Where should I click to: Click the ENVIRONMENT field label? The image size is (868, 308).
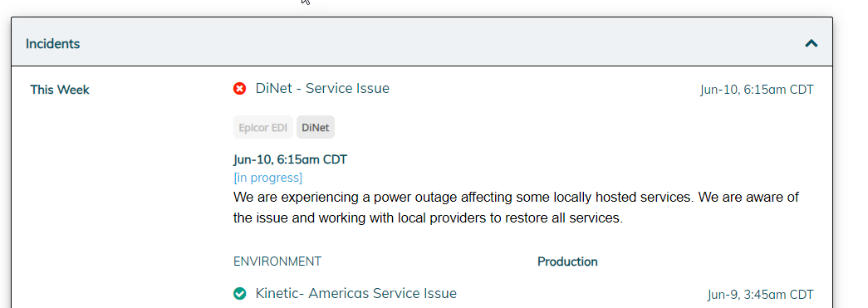(277, 261)
